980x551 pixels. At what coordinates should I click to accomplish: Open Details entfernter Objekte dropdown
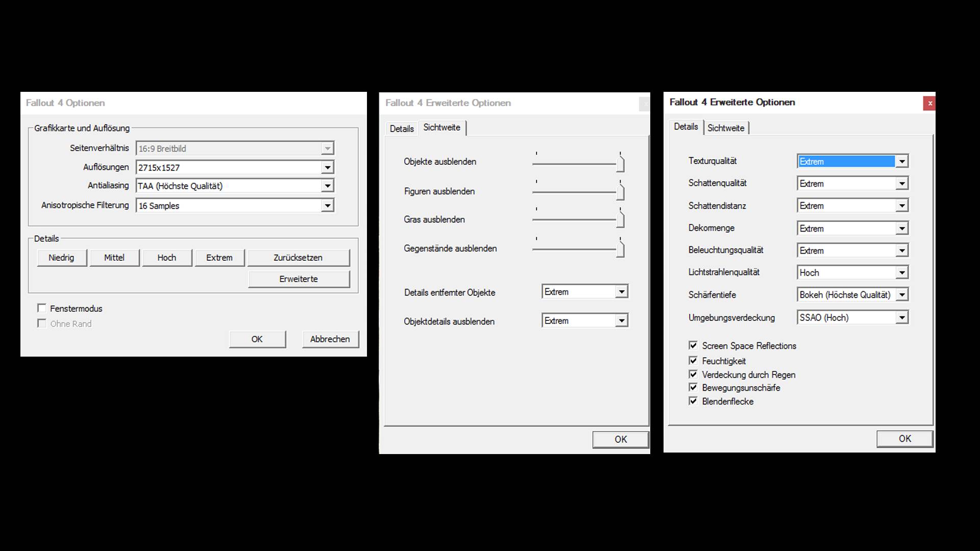[x=584, y=292]
